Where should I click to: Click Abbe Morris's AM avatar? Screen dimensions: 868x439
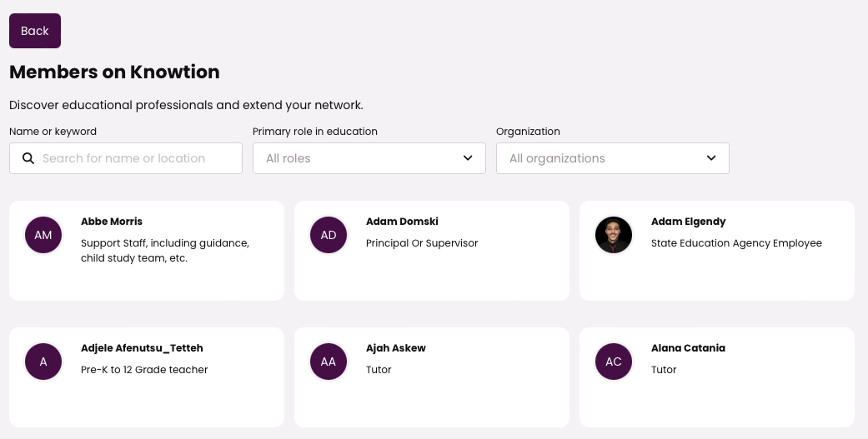pos(43,235)
